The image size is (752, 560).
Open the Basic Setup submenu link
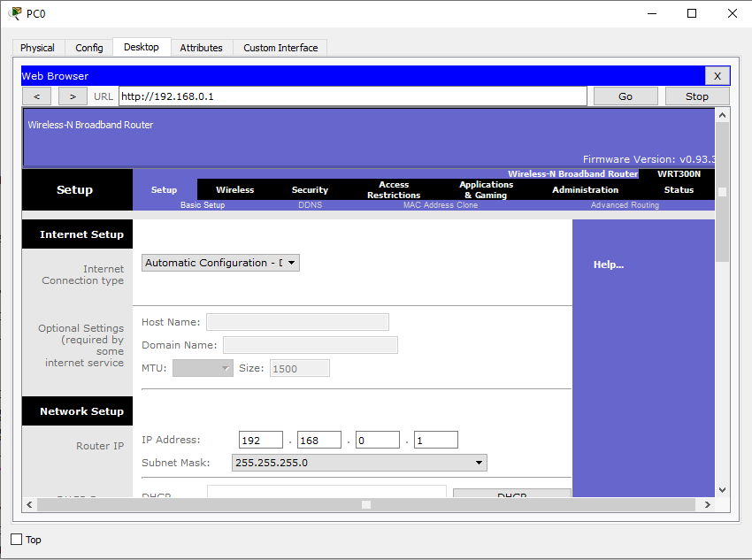point(203,205)
